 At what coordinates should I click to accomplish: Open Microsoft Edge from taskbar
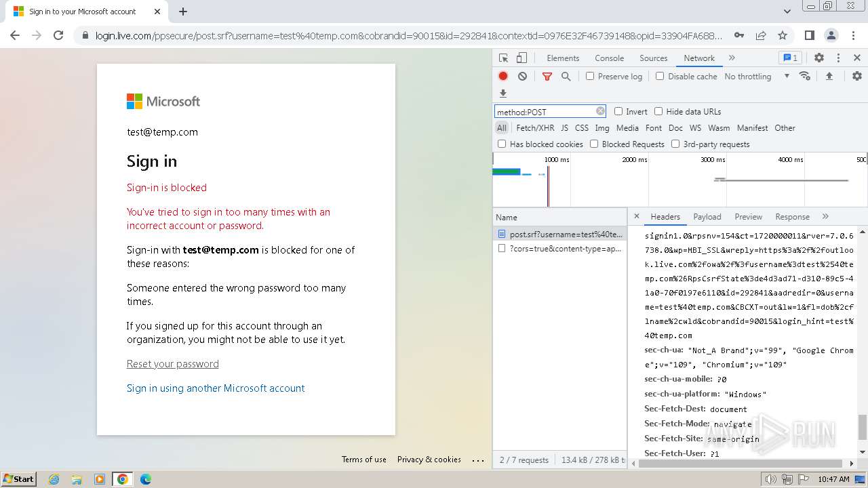point(145,479)
